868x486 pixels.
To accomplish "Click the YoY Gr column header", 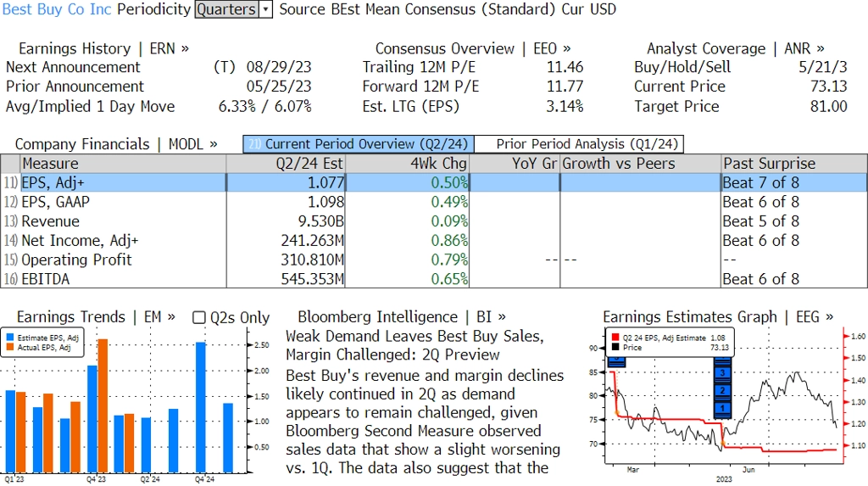I will click(515, 164).
